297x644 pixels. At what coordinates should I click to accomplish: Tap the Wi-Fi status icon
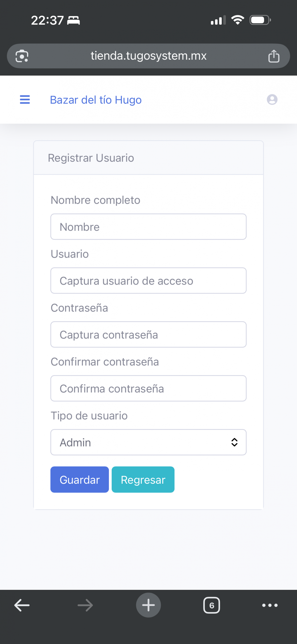click(x=238, y=20)
